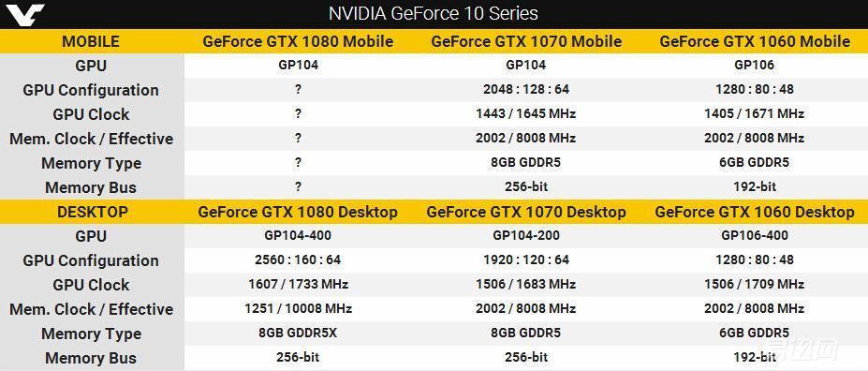This screenshot has width=868, height=371.
Task: Click the mobile 192-bit memory bus cell
Action: click(x=755, y=187)
